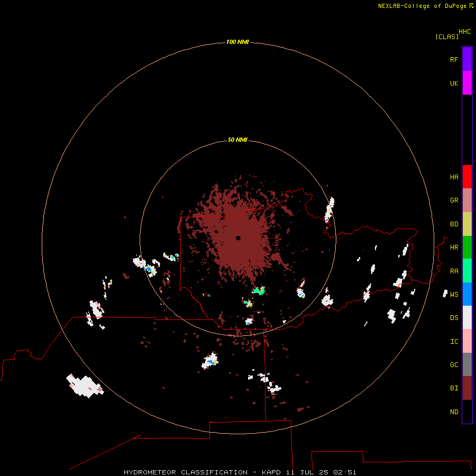Click the 50 NMI range ring label
The image size is (476, 476).
point(237,140)
